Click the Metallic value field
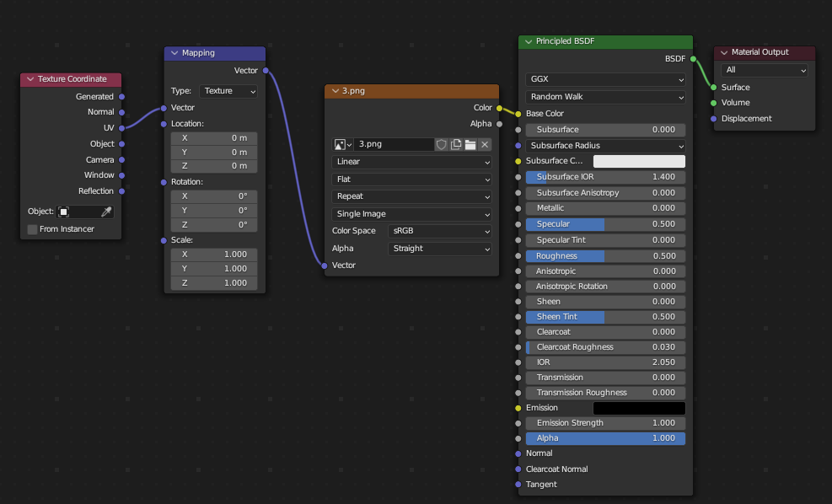This screenshot has width=832, height=504. point(605,208)
